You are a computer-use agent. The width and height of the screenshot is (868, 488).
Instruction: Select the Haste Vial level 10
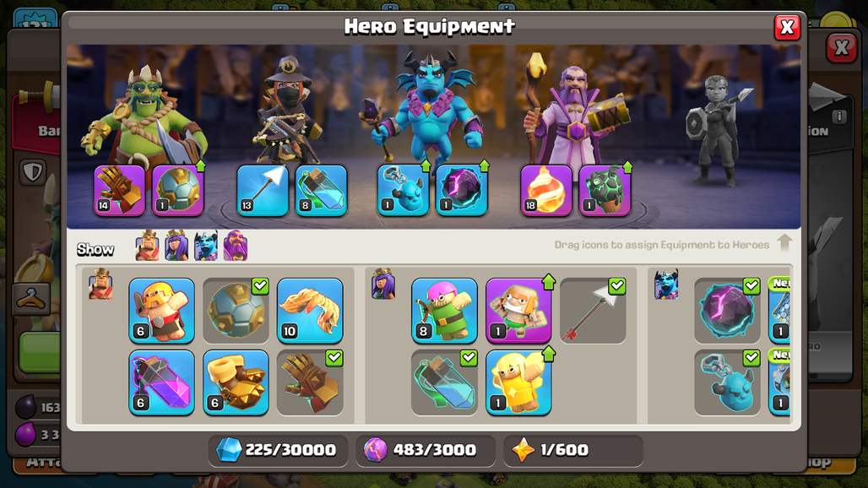(x=310, y=311)
